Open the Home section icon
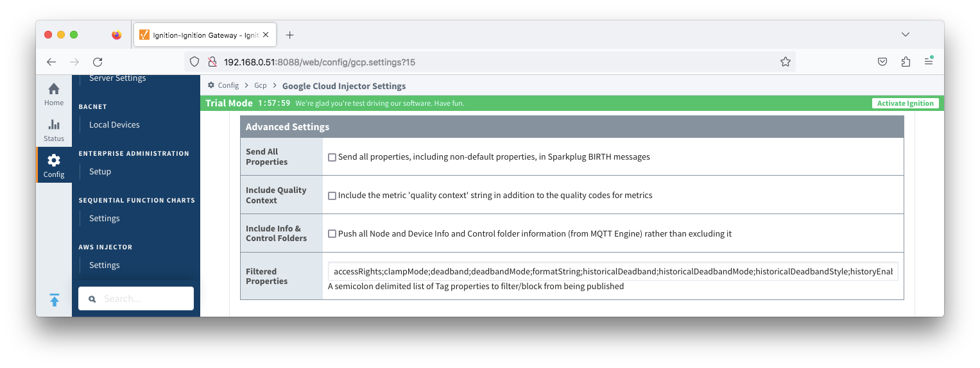Viewport: 980px width, 368px height. [54, 94]
